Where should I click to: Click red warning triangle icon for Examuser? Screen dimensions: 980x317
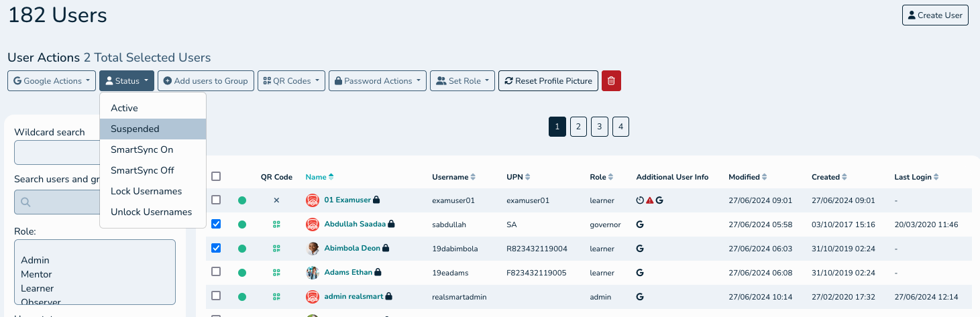tap(649, 200)
